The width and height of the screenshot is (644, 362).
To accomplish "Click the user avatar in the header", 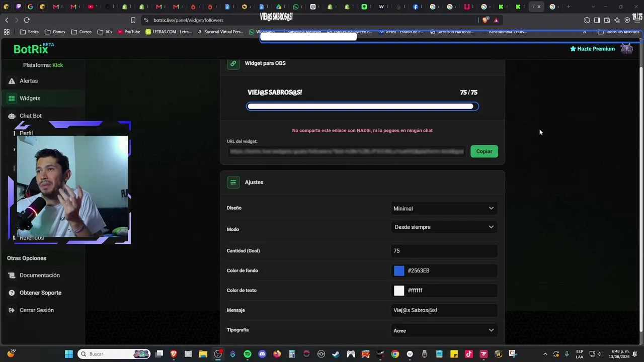I will click(x=626, y=49).
